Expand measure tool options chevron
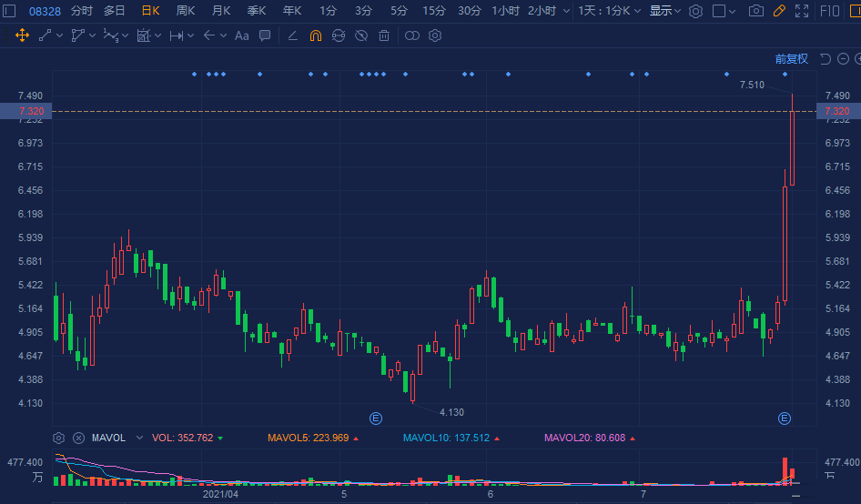The image size is (861, 504). [x=157, y=35]
